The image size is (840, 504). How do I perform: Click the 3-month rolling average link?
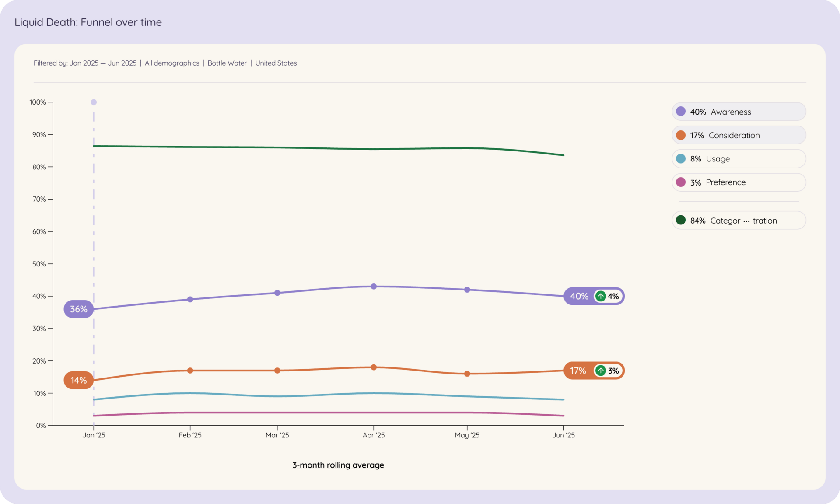(x=338, y=465)
